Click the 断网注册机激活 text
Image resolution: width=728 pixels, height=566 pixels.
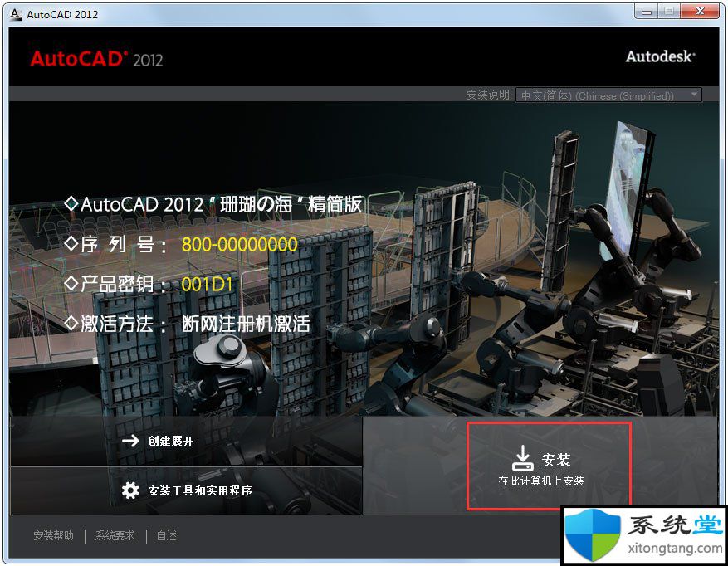(x=246, y=324)
